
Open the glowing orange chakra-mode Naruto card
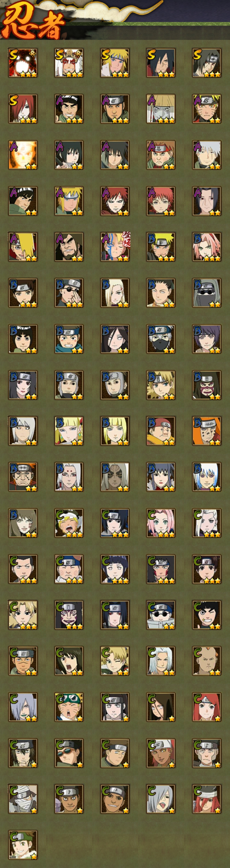(23, 155)
